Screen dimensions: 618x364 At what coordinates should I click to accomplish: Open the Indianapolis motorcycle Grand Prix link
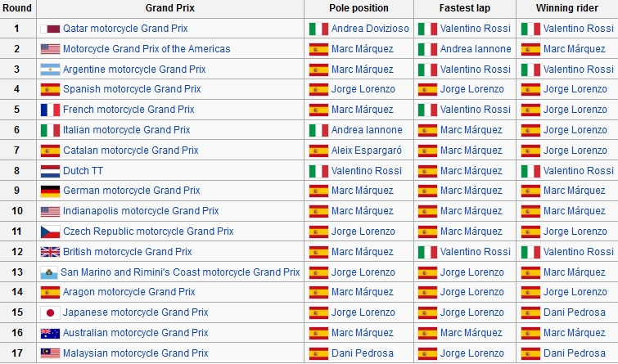point(141,211)
